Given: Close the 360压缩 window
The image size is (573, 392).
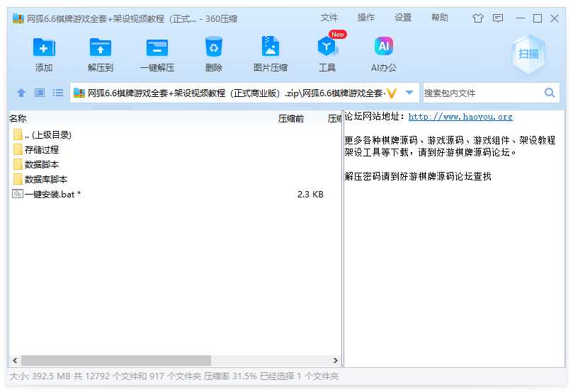Looking at the screenshot, I should pyautogui.click(x=555, y=18).
